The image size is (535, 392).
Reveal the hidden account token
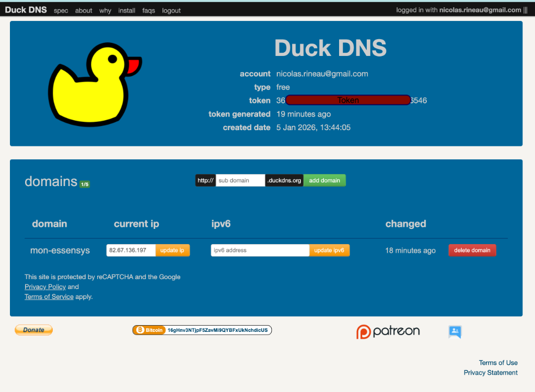[x=348, y=100]
